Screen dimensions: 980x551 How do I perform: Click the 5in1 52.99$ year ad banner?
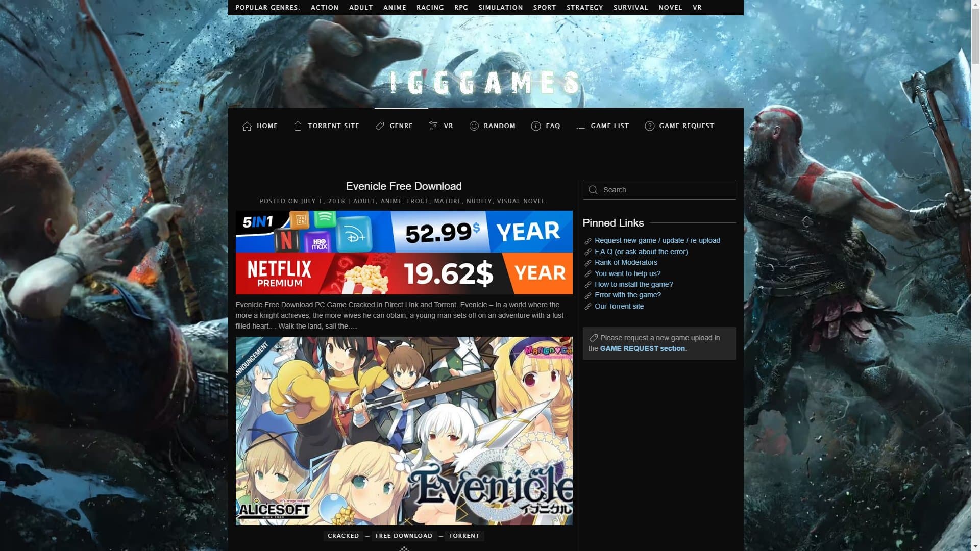(404, 232)
